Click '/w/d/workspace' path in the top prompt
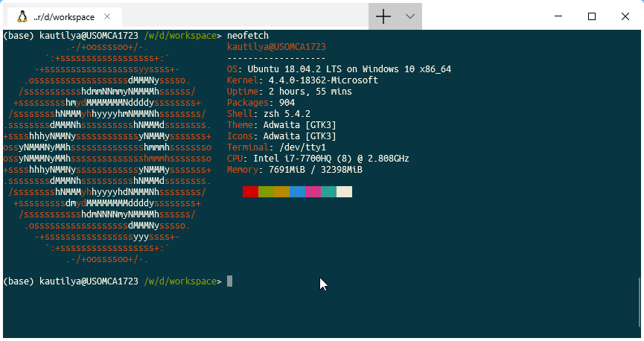This screenshot has height=341, width=644. click(180, 36)
